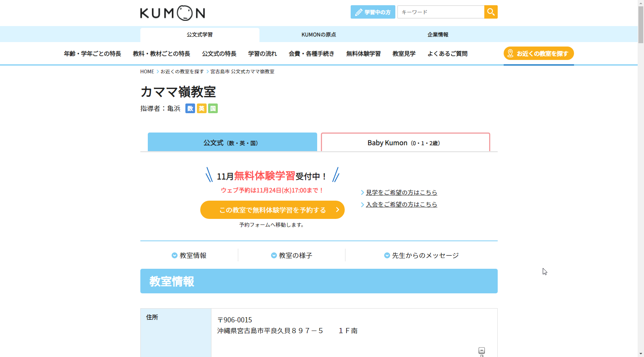
Task: Click the address 沖縄県宮古島市平良久貝８９７－５ text
Action: click(x=270, y=331)
